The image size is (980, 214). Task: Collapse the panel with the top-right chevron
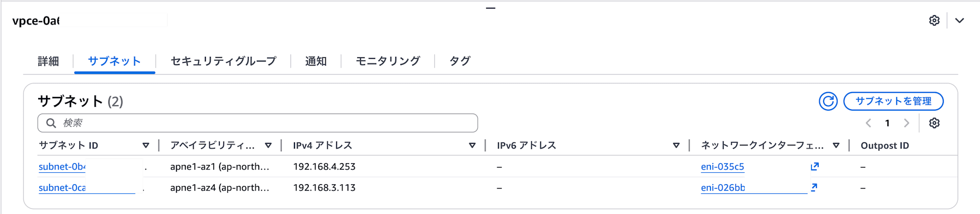tap(959, 21)
